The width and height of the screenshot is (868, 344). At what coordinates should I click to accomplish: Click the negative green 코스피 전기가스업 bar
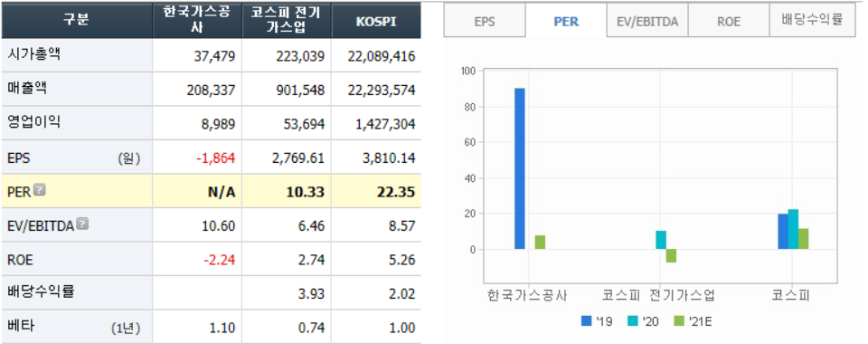tap(671, 255)
